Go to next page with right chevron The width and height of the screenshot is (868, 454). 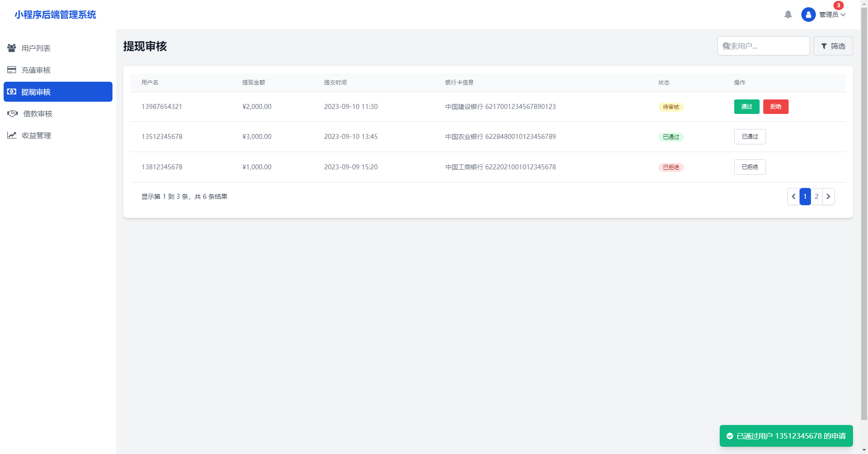coord(828,197)
